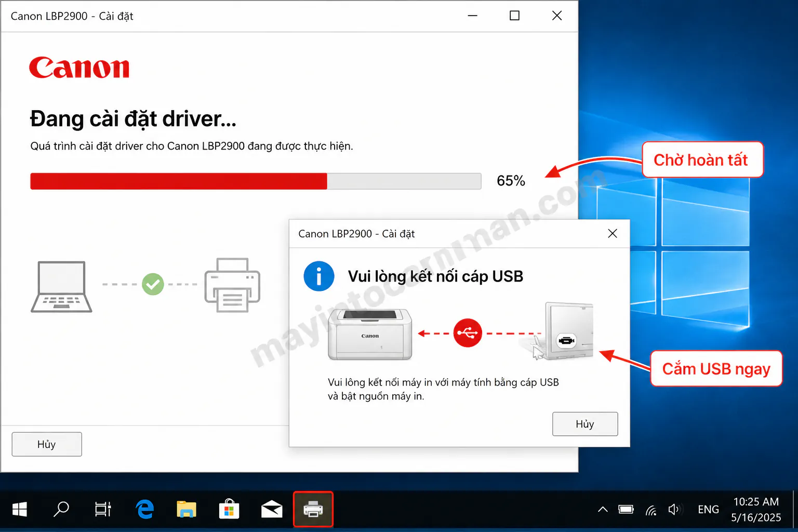Click the heading "Vui lòng kết nối cáp USB"
Image resolution: width=798 pixels, height=532 pixels.
point(435,276)
